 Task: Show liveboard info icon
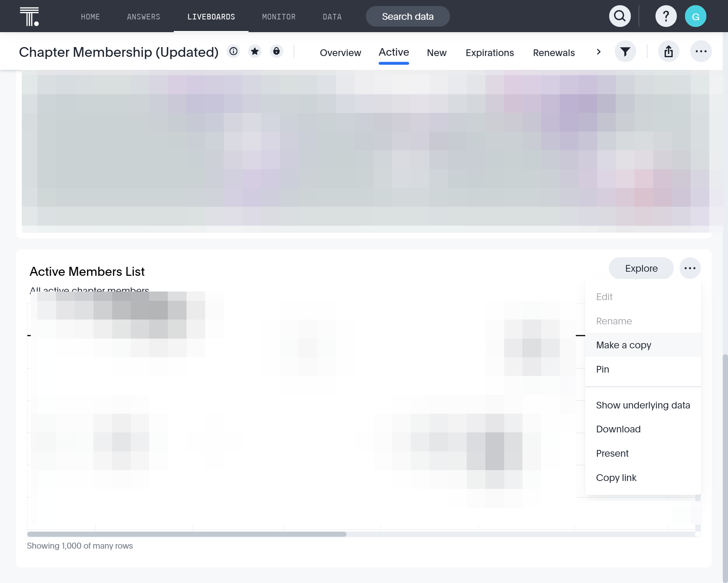coord(234,51)
